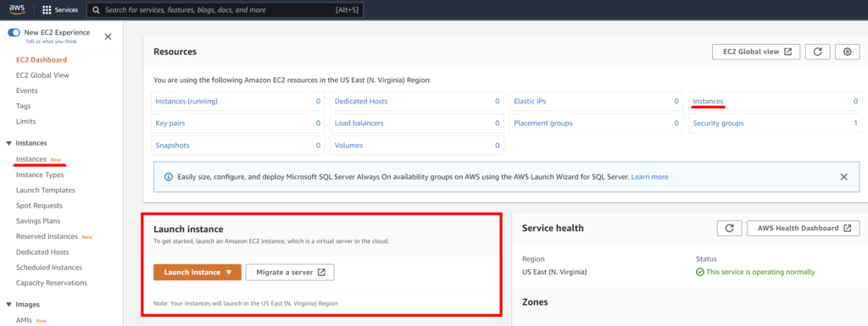The width and height of the screenshot is (868, 326).
Task: Collapse the Instances sidebar section
Action: pyautogui.click(x=8, y=143)
